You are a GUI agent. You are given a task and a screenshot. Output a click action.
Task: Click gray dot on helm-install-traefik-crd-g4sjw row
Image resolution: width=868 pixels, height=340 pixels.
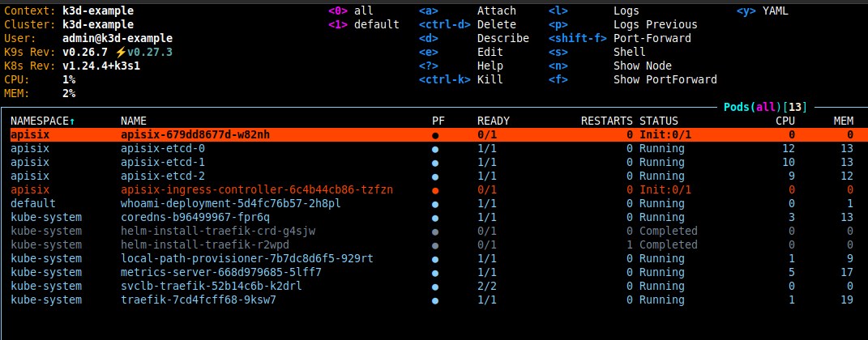pos(435,232)
